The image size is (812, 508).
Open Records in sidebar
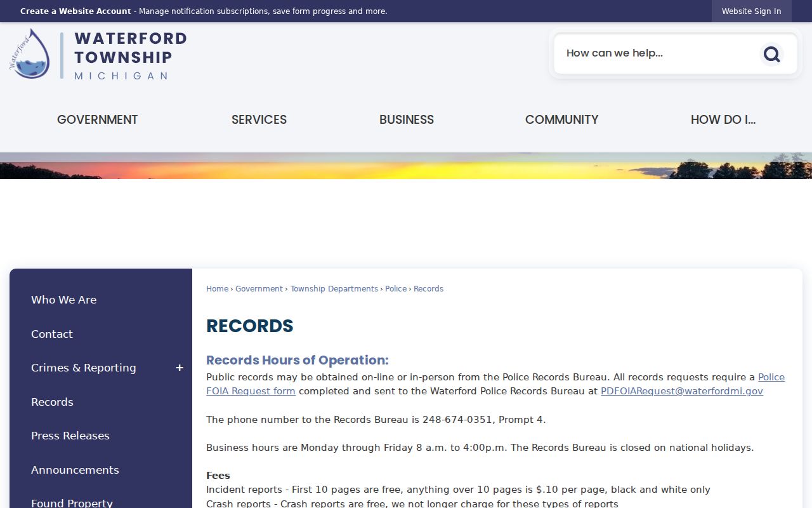pos(52,402)
